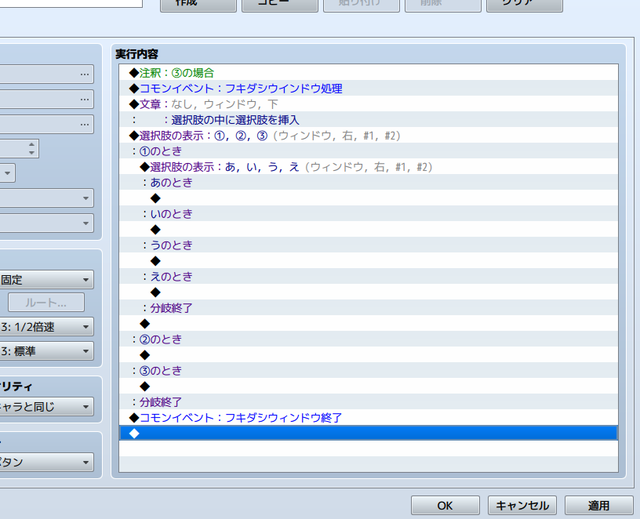Select the ①のとき branch row

coord(369,151)
